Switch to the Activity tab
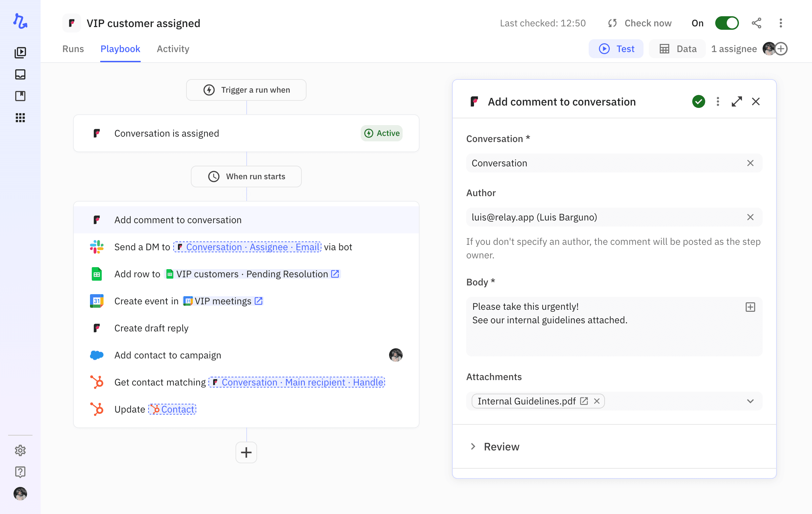This screenshot has height=514, width=812. (173, 49)
